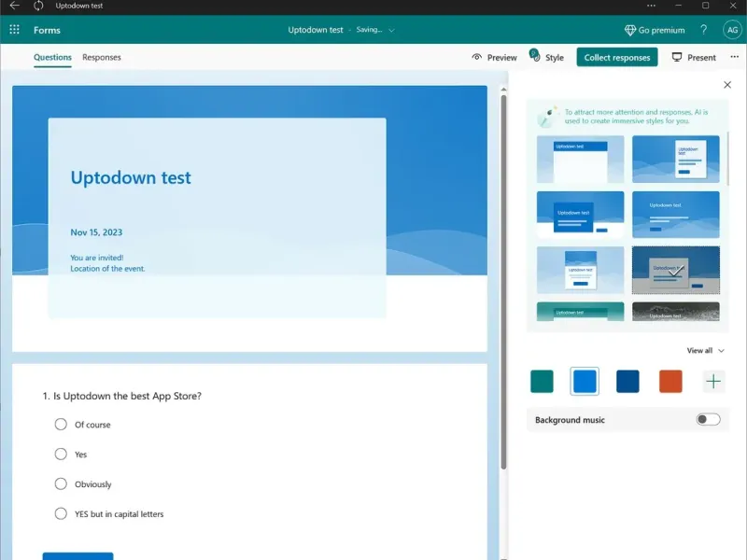The height and width of the screenshot is (560, 747).
Task: Close the Style panel with X
Action: (727, 85)
